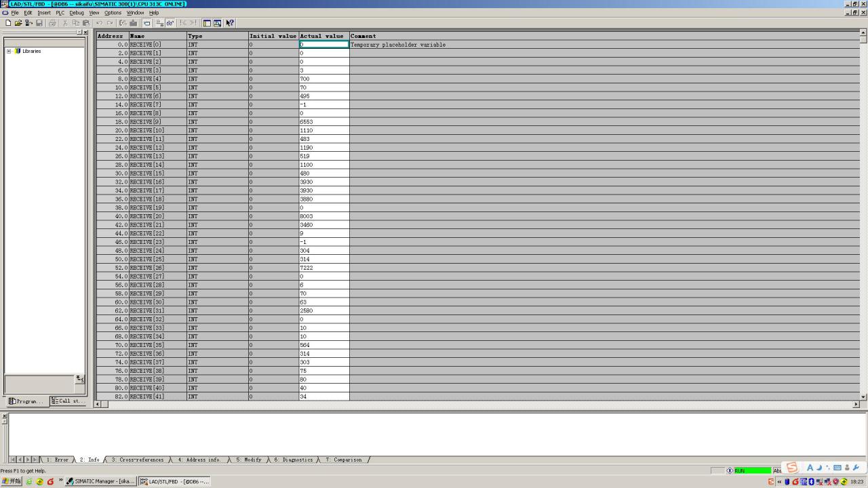Click the Paste clipboard toolbar icon
This screenshot has width=868, height=488.
86,23
